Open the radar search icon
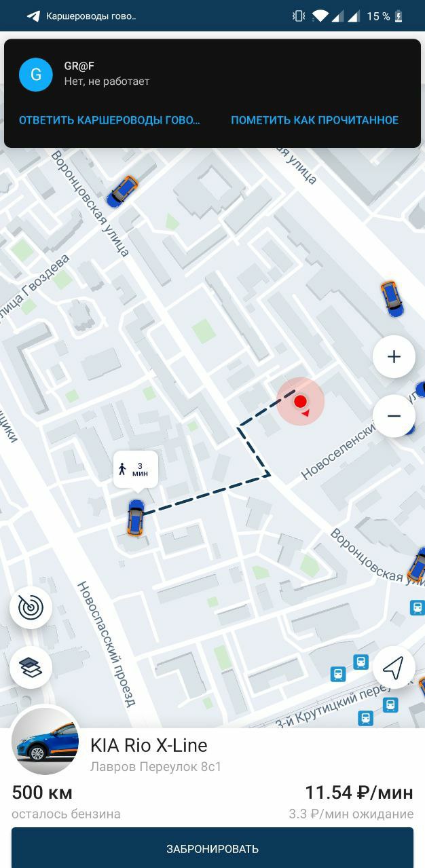This screenshot has height=868, width=425. click(31, 607)
